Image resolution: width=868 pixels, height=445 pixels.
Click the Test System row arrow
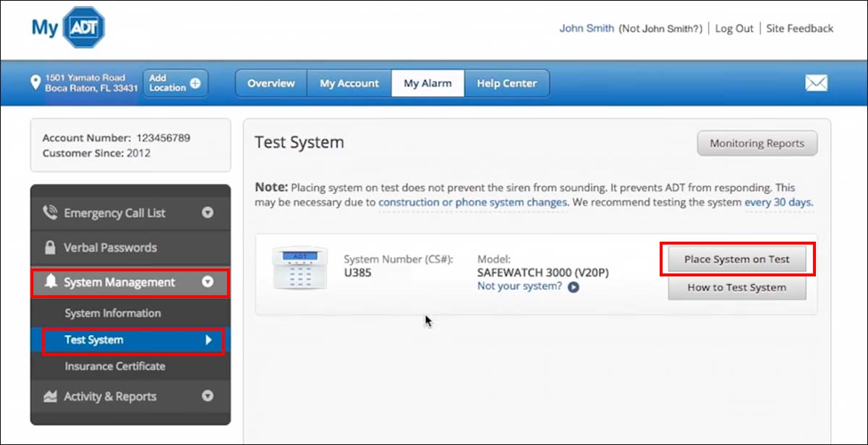point(208,339)
